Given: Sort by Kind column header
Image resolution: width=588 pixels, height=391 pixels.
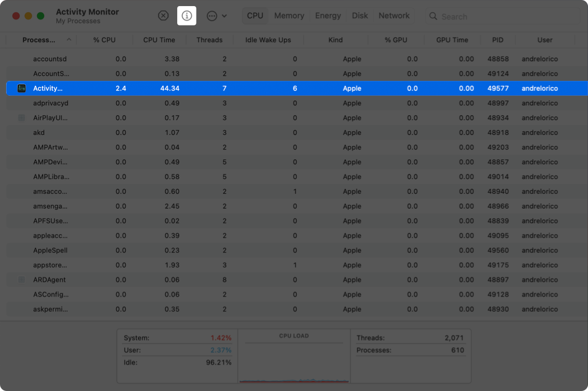Looking at the screenshot, I should (x=336, y=40).
